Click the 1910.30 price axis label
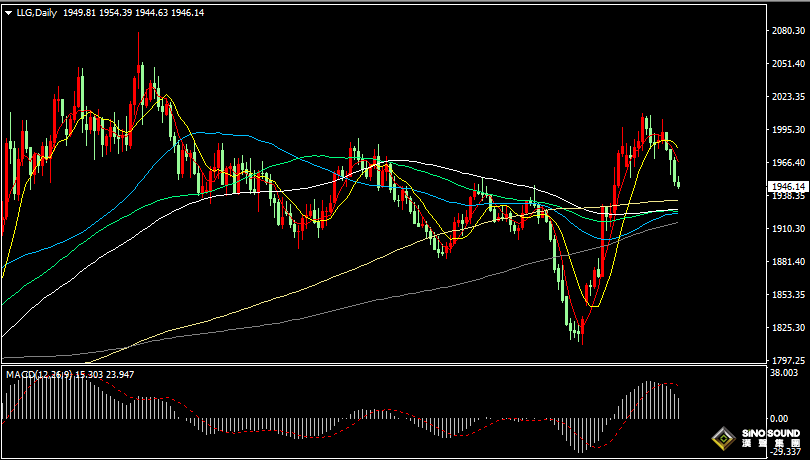 (788, 229)
